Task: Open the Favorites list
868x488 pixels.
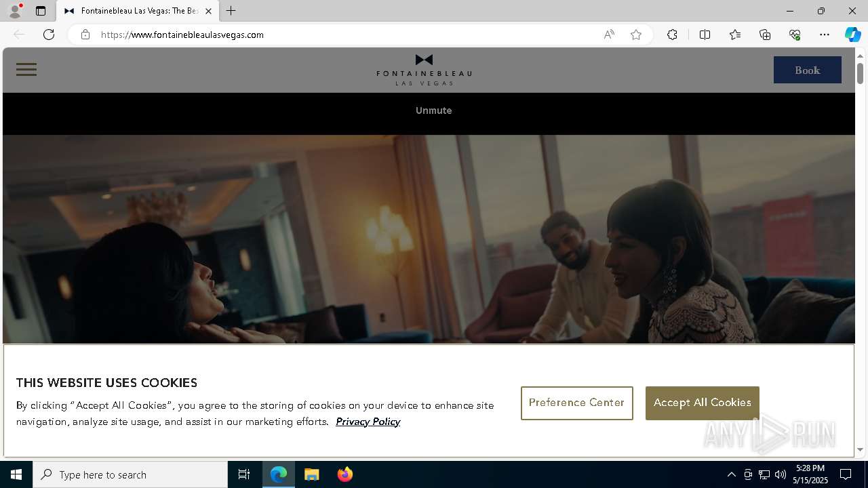Action: tap(735, 35)
